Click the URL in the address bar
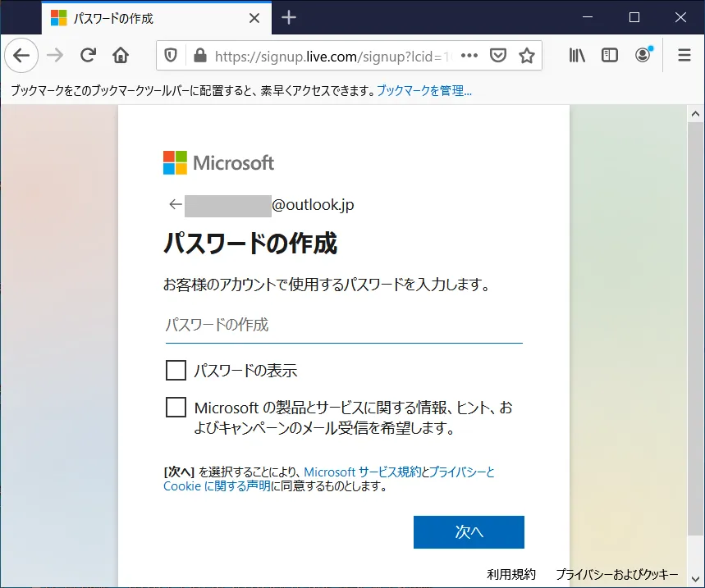The height and width of the screenshot is (588, 705). point(332,57)
